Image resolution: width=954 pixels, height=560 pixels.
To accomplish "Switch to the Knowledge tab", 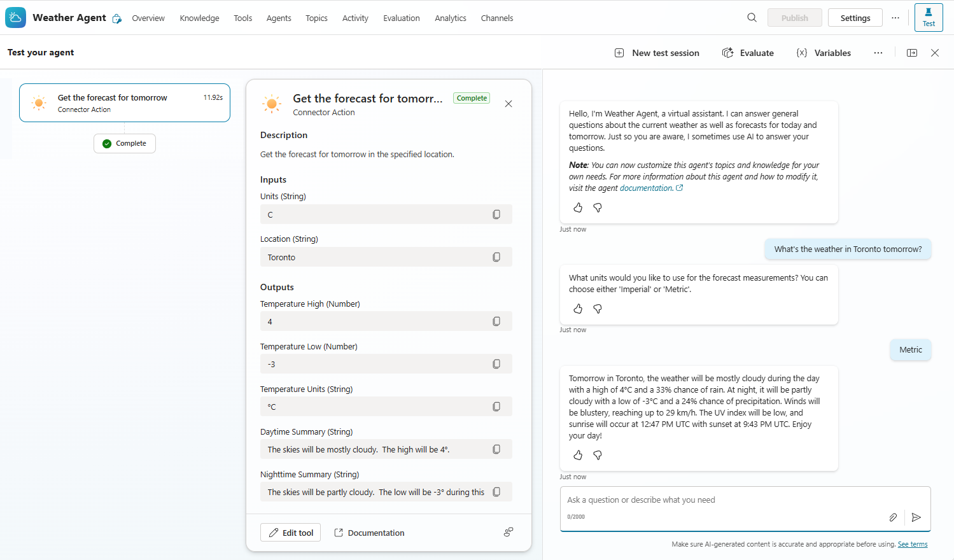I will pyautogui.click(x=199, y=18).
